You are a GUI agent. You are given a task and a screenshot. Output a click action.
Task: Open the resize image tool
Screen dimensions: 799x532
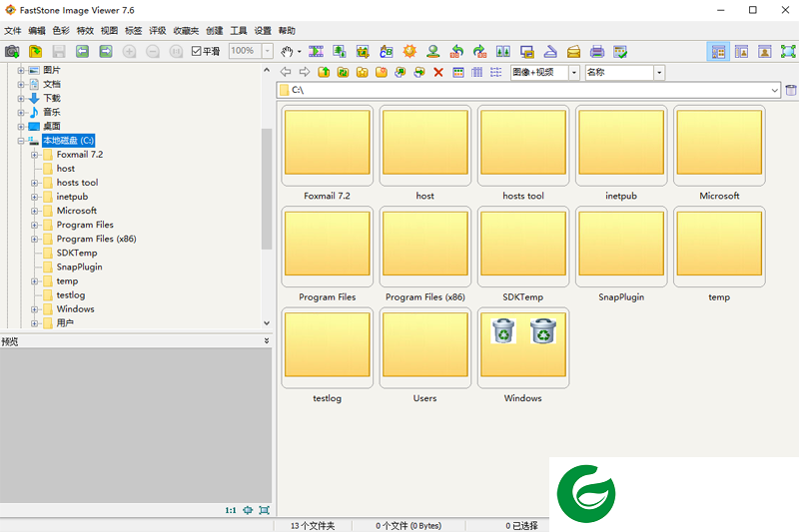pos(340,52)
